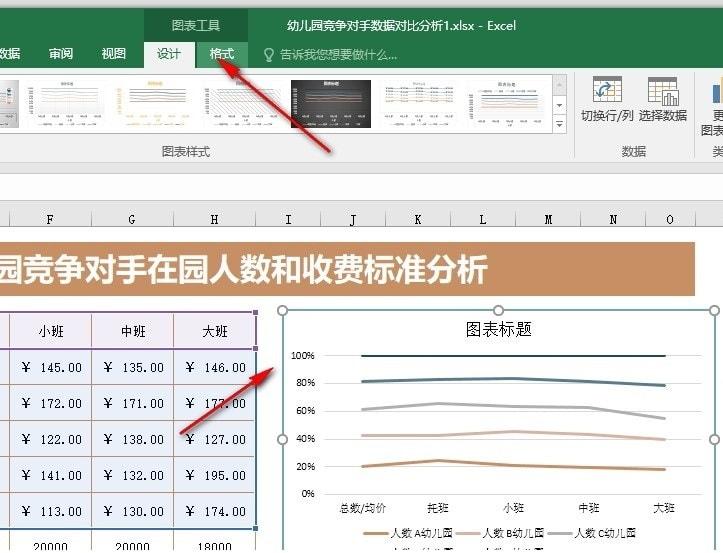Select cell with ¥ 135.00
This screenshot has height=553, width=723.
[x=133, y=367]
